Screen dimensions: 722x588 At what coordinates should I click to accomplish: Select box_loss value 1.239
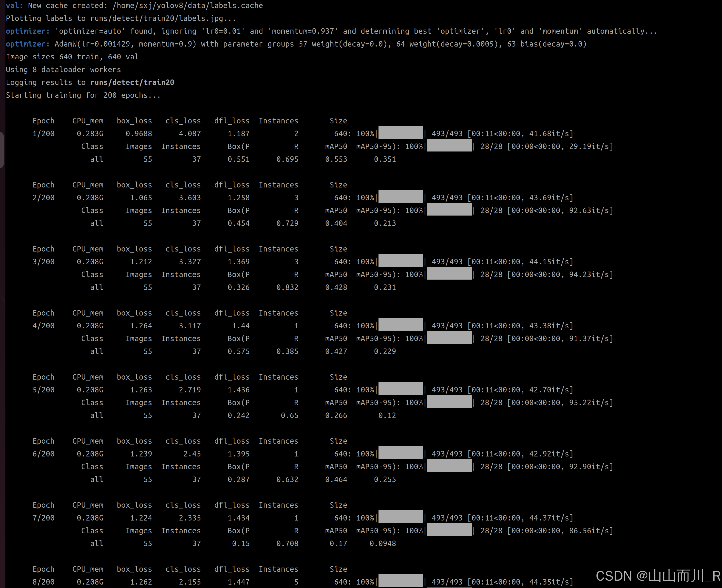141,454
